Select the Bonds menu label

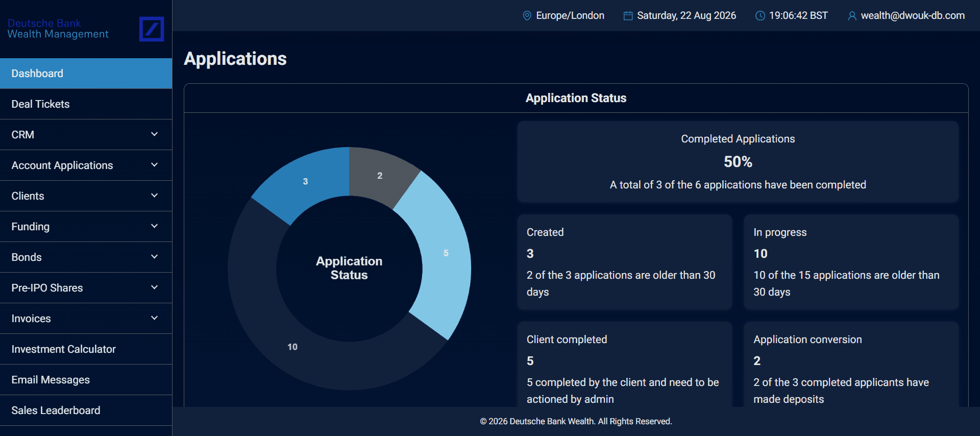27,257
